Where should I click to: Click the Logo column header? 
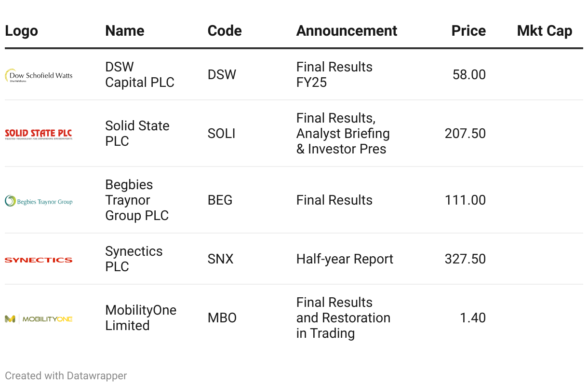[21, 31]
